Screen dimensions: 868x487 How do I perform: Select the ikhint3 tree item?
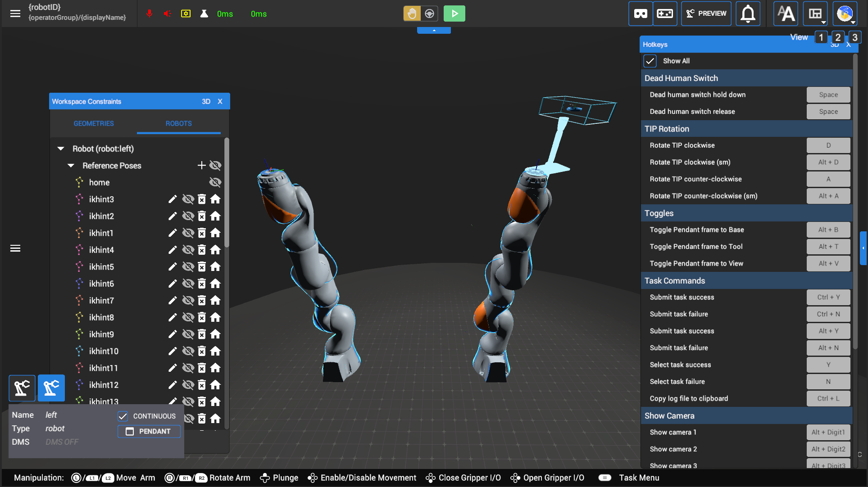click(x=101, y=199)
